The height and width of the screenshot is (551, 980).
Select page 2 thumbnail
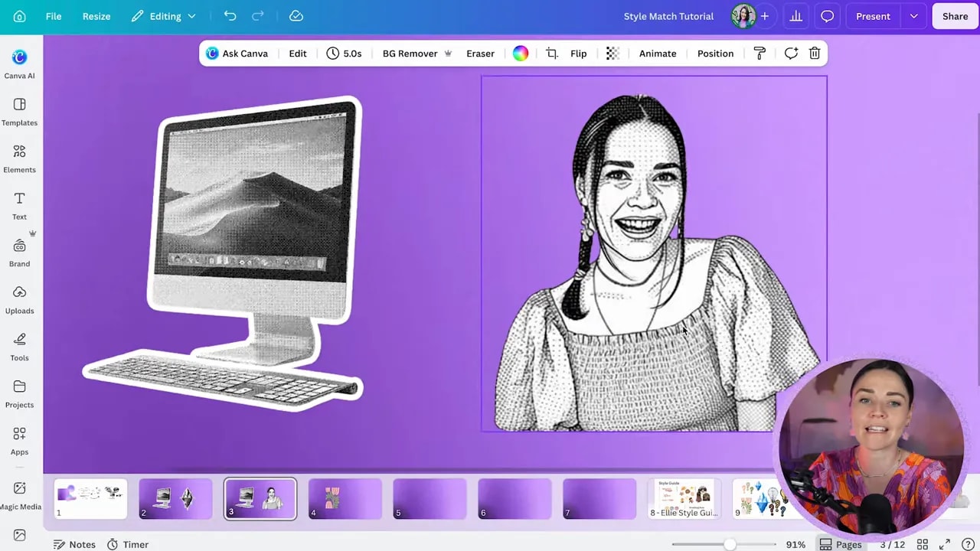click(x=175, y=499)
